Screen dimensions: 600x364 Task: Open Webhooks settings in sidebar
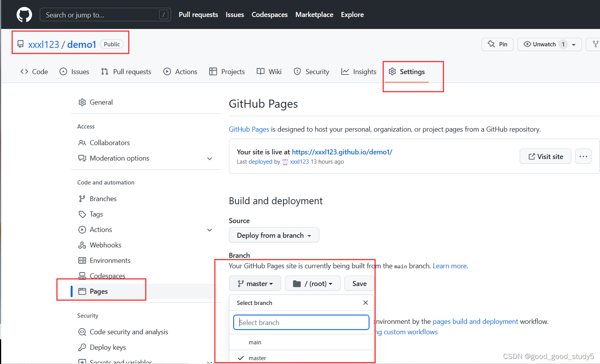coord(105,245)
